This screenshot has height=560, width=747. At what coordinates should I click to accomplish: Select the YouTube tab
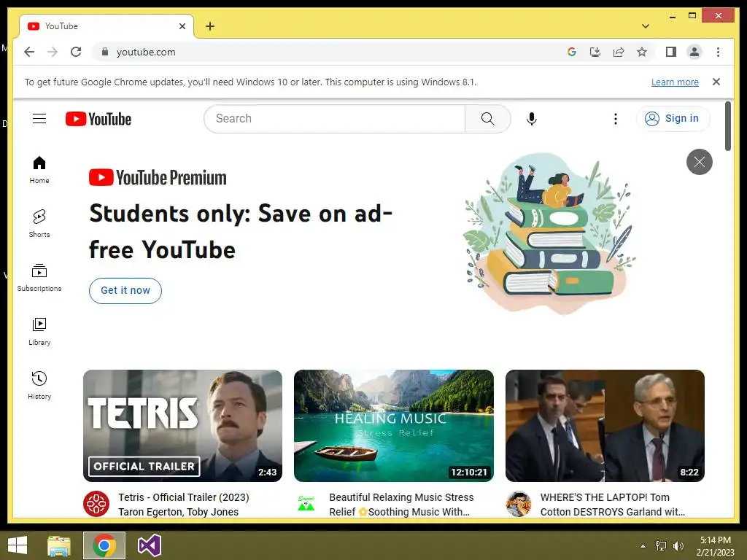tap(107, 26)
